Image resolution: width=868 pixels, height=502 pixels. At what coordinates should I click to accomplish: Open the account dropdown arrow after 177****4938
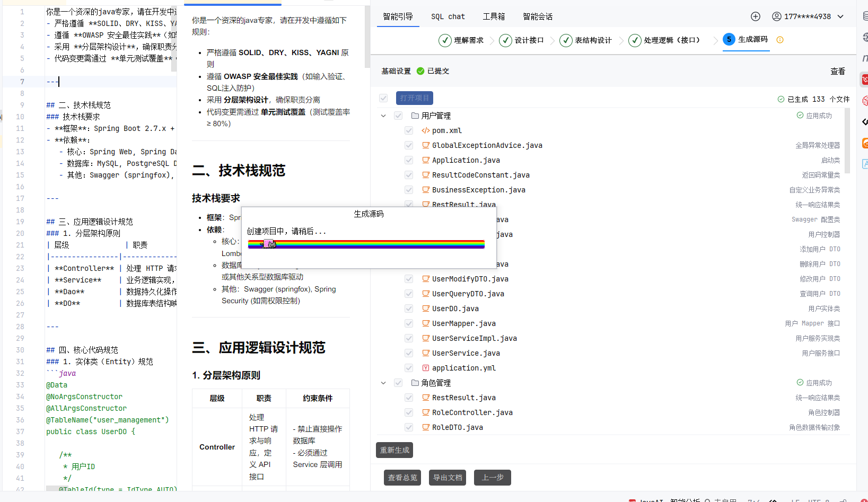tap(840, 16)
